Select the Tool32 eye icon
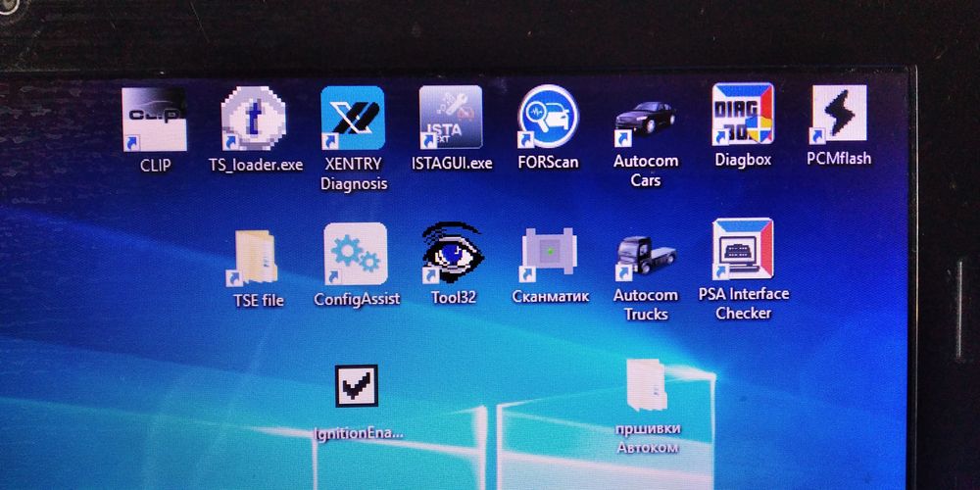 pos(451,253)
